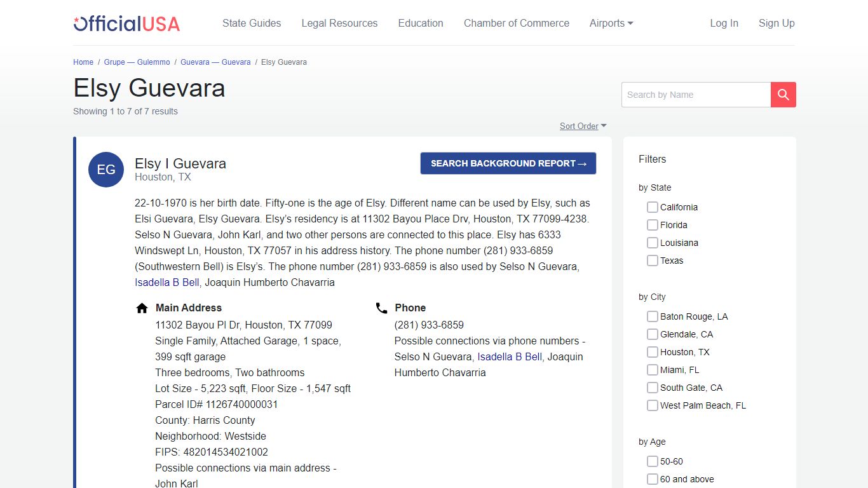Click the 11302 Bayou Pl Dr address line
The image size is (868, 488).
tap(244, 325)
